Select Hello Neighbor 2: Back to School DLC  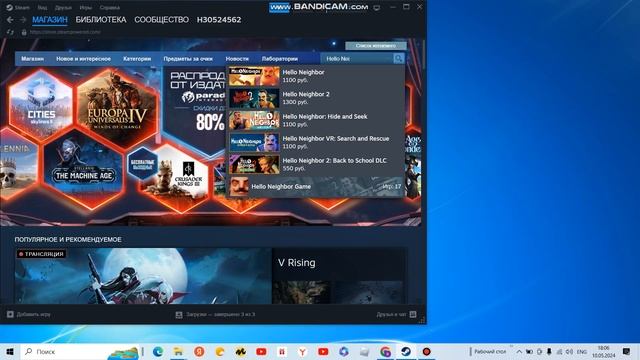pyautogui.click(x=316, y=164)
